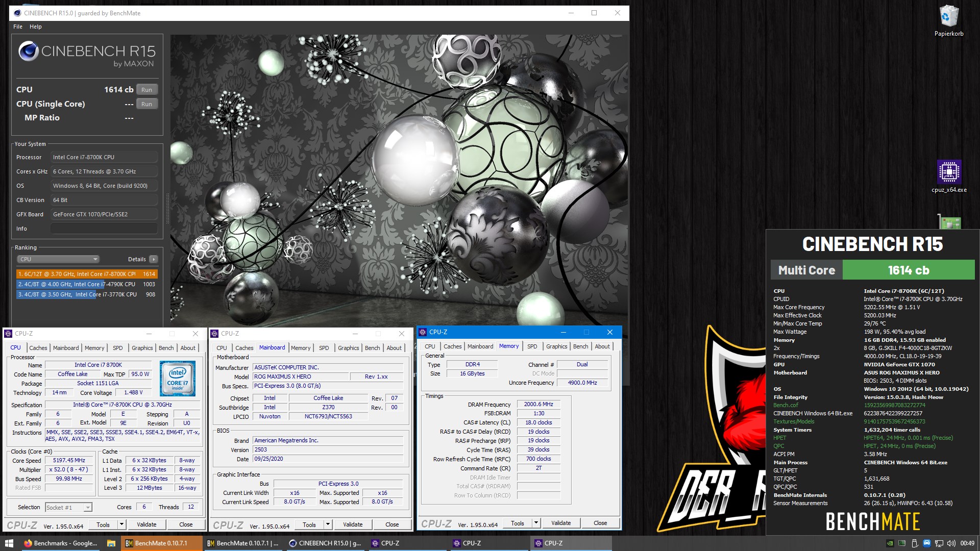Click Tools button in right CPU-Z window
The width and height of the screenshot is (980, 551).
pos(518,523)
